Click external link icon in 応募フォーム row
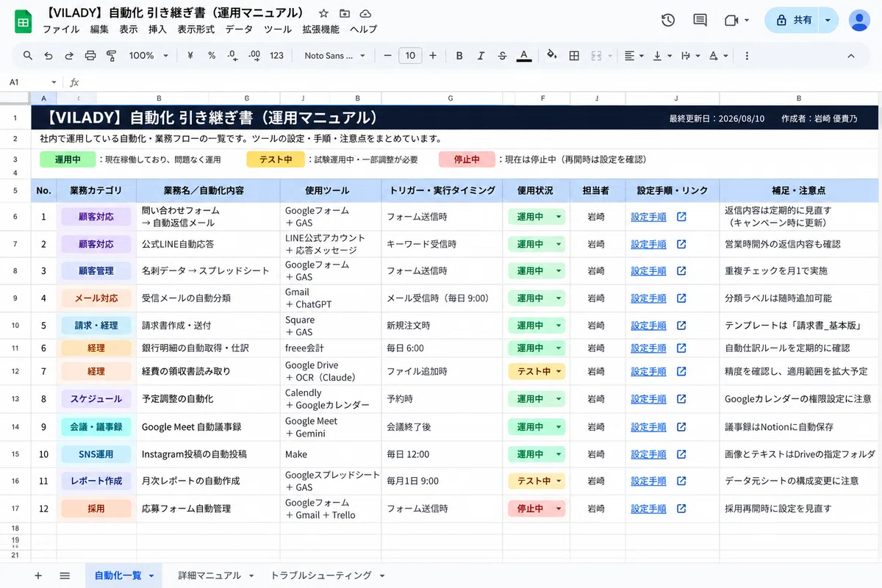The image size is (882, 588). 681,509
